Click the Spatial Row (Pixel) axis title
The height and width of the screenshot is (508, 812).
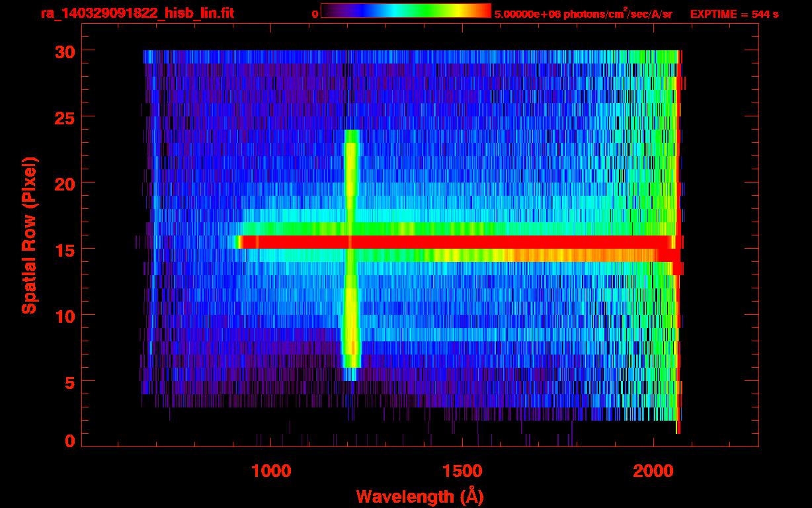tap(28, 236)
